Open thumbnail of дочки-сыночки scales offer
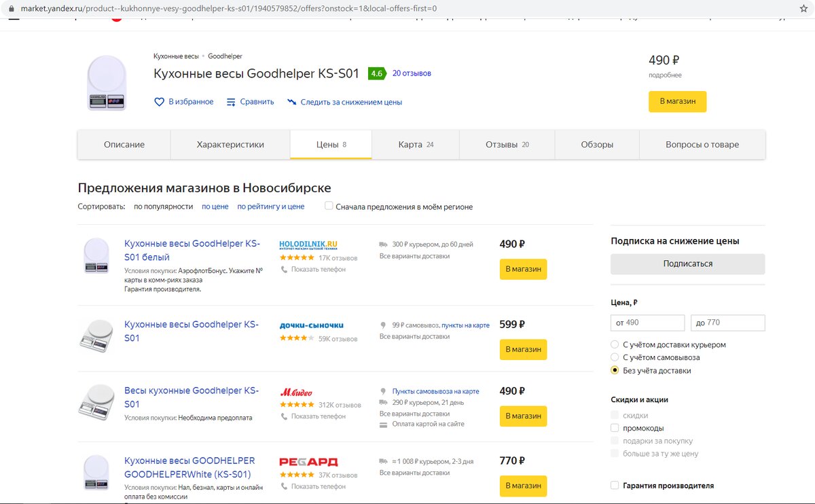 (x=96, y=336)
